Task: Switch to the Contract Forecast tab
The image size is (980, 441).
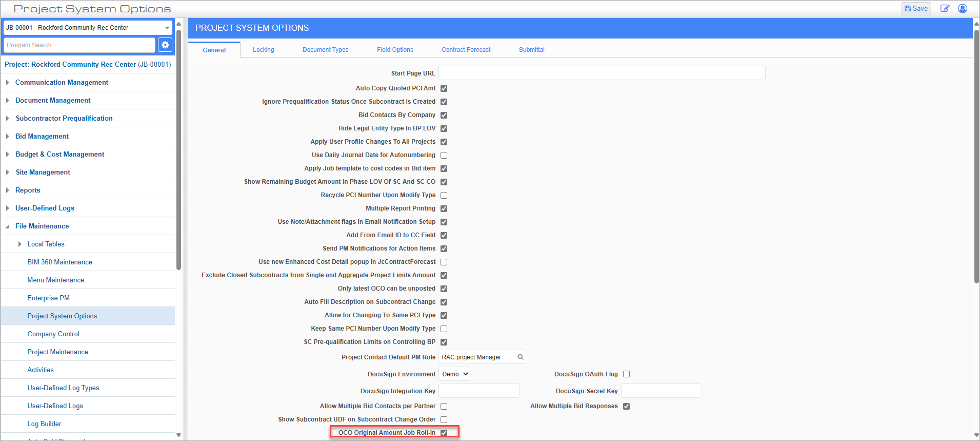Action: [x=466, y=50]
